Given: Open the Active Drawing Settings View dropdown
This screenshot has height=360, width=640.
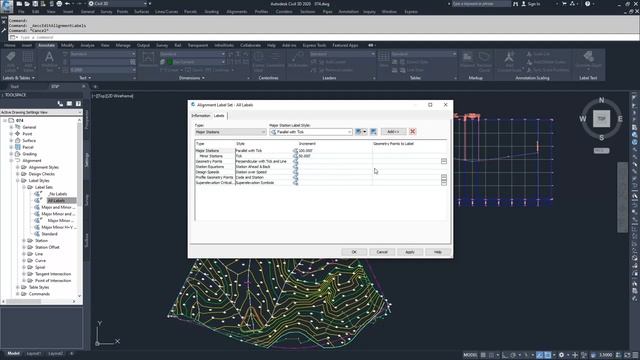Looking at the screenshot, I should [x=41, y=112].
